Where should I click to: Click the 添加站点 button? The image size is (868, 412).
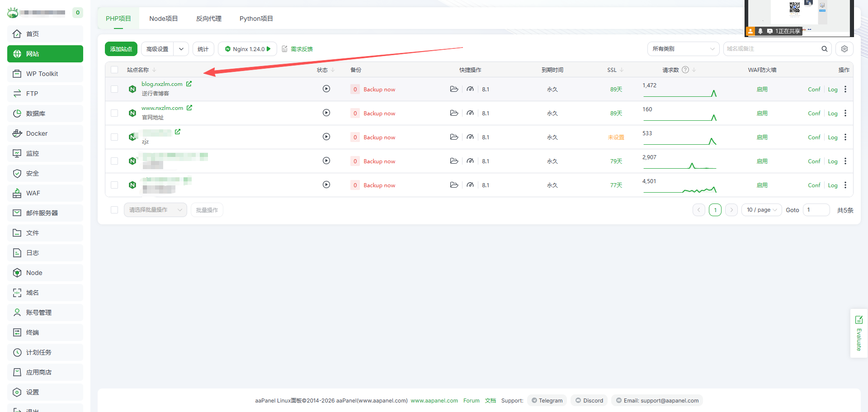coord(121,49)
